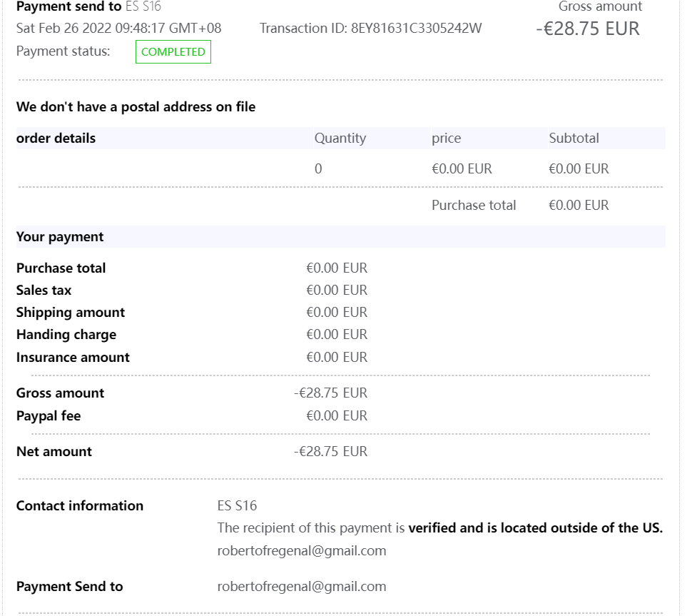The height and width of the screenshot is (616, 697).
Task: Click the Your payment section header
Action: pyautogui.click(x=60, y=236)
